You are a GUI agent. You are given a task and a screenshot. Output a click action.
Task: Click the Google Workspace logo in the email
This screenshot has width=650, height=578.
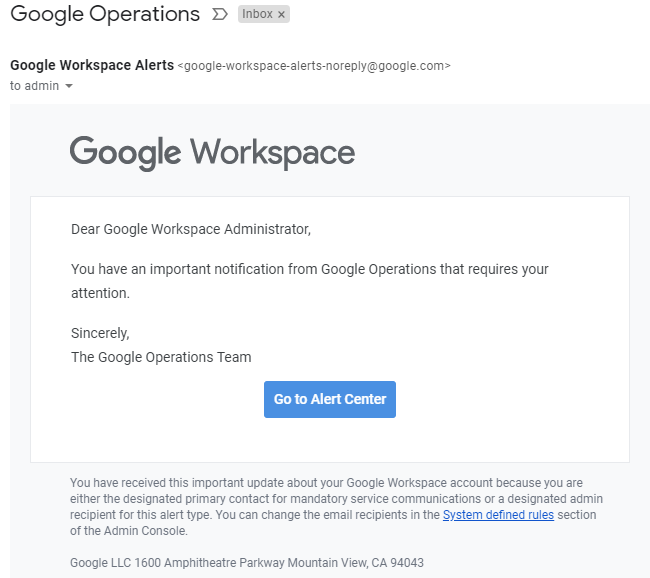click(x=212, y=153)
